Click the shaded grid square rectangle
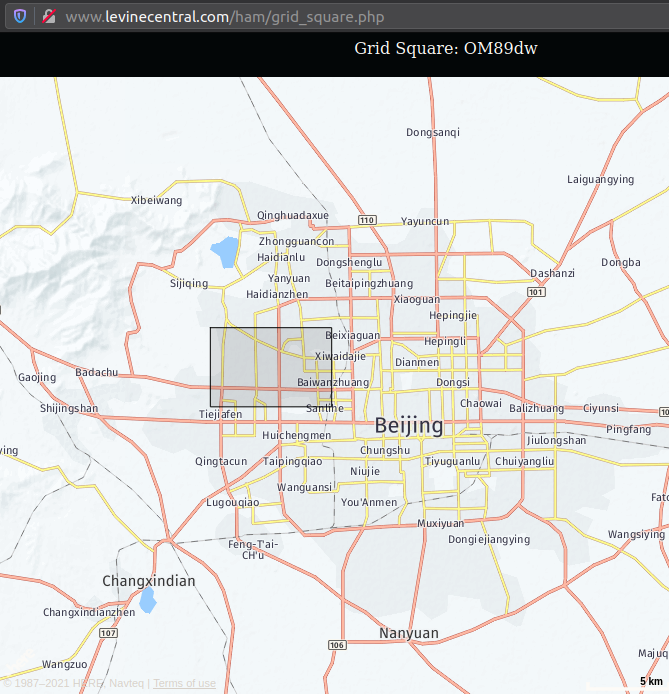The width and height of the screenshot is (669, 694). click(x=270, y=367)
